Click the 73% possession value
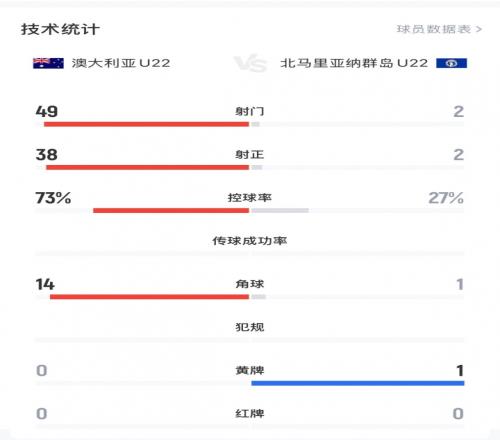500x440 pixels. (53, 198)
